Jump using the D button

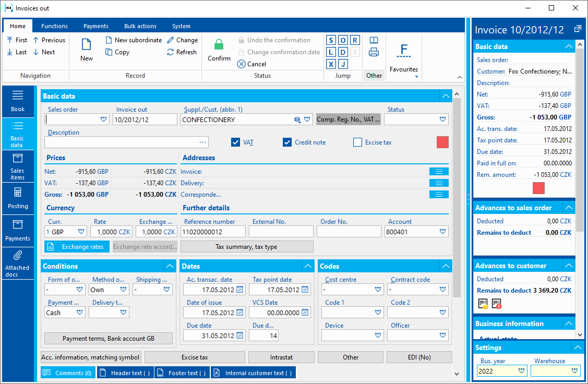tap(343, 52)
